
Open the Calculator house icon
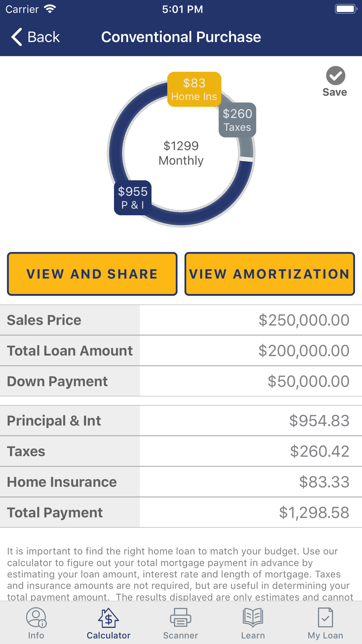[x=108, y=618]
